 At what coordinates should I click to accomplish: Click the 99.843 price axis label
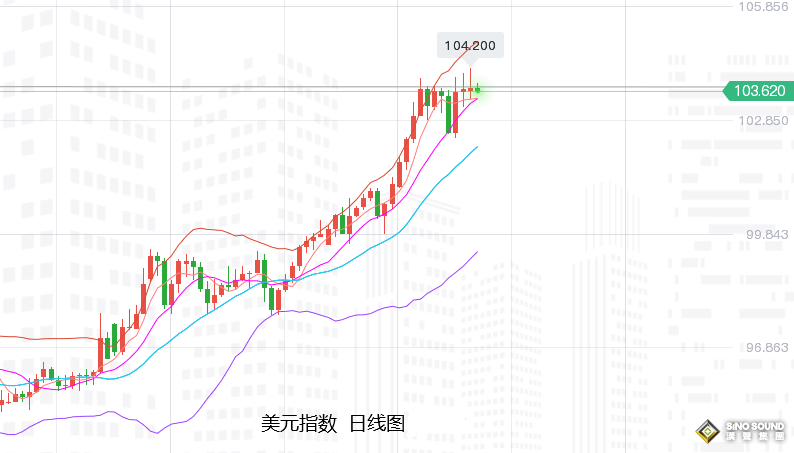[x=767, y=234]
